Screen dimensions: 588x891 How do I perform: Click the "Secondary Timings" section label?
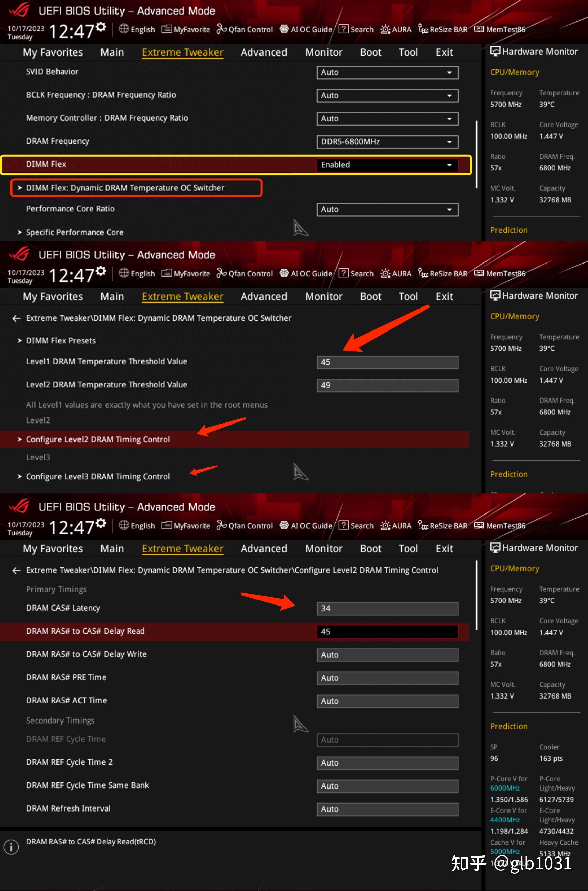tap(60, 721)
